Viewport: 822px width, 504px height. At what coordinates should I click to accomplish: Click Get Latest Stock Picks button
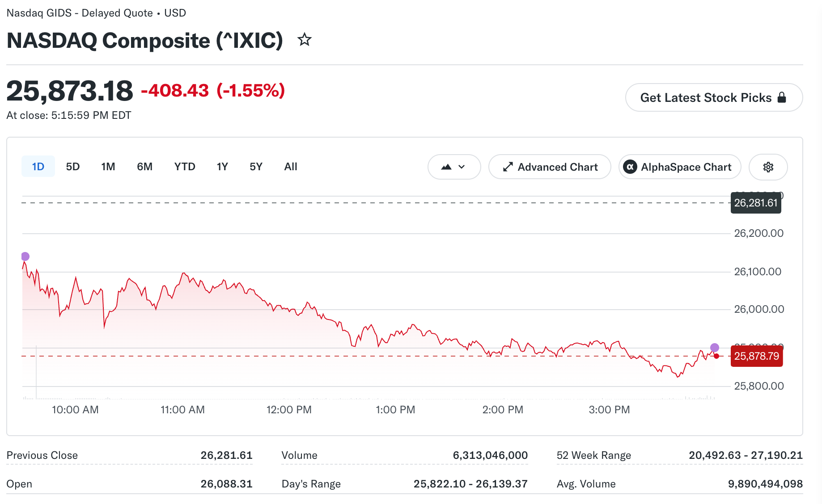point(714,97)
